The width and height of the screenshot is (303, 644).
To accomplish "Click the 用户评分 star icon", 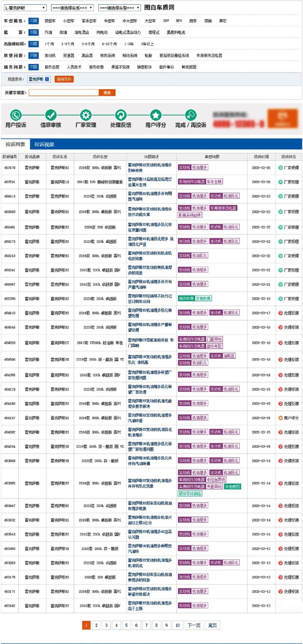I will coord(156,115).
